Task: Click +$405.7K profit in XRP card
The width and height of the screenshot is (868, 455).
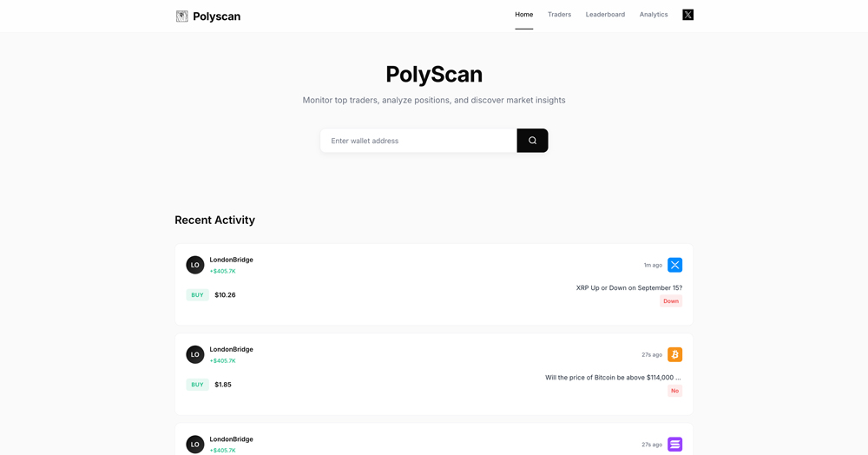Action: click(x=222, y=271)
